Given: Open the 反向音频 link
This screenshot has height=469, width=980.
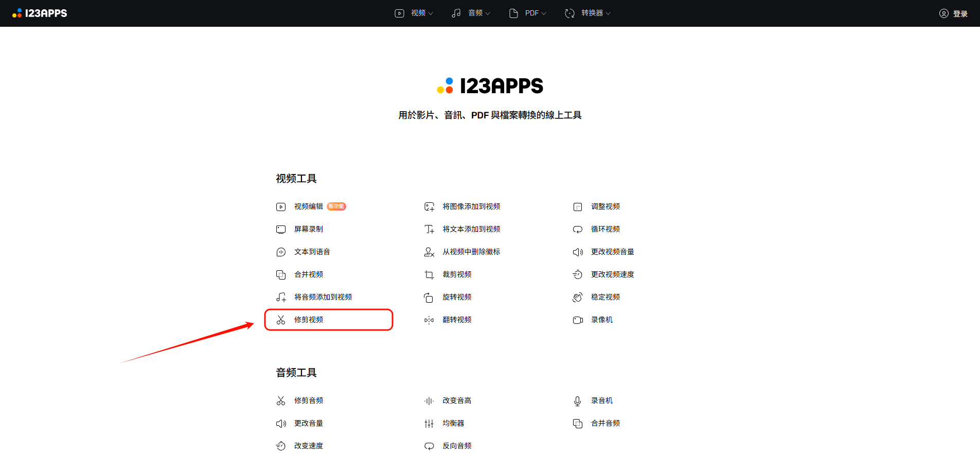Looking at the screenshot, I should 457,446.
